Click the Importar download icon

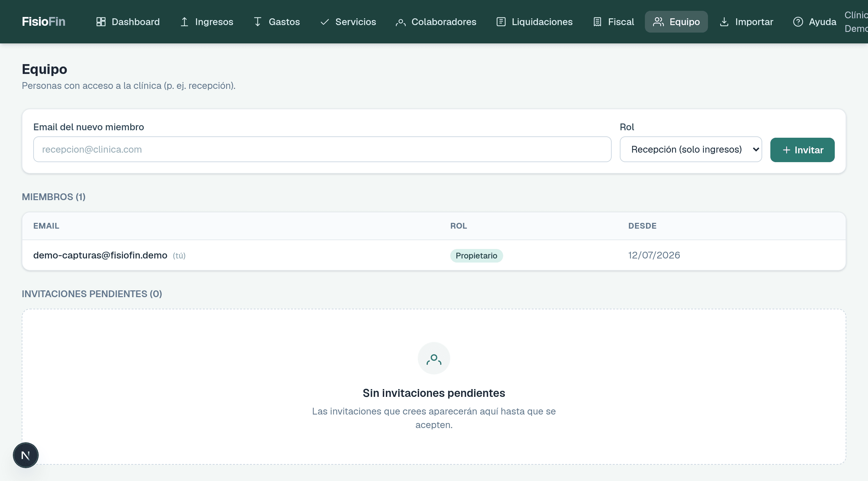[724, 22]
